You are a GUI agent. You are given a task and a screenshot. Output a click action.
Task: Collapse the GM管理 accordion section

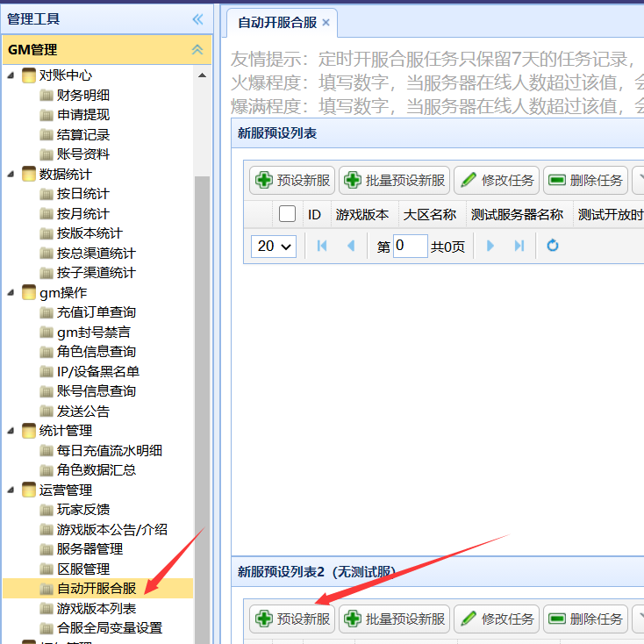197,50
